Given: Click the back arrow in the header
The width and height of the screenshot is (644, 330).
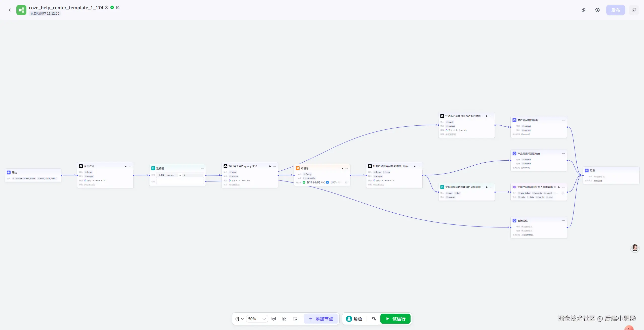Looking at the screenshot, I should click(10, 10).
